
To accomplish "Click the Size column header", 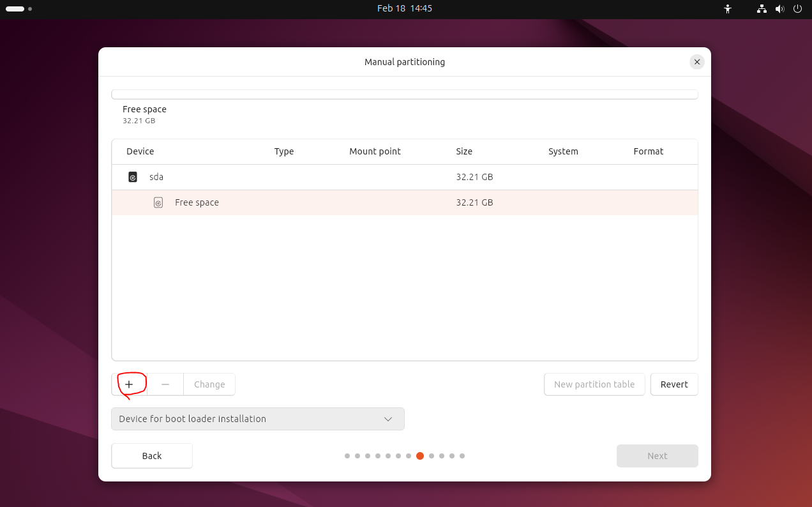I will [464, 151].
